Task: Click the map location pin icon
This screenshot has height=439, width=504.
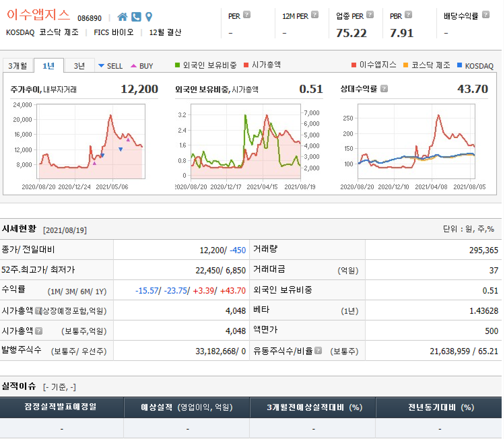Action: [x=149, y=16]
